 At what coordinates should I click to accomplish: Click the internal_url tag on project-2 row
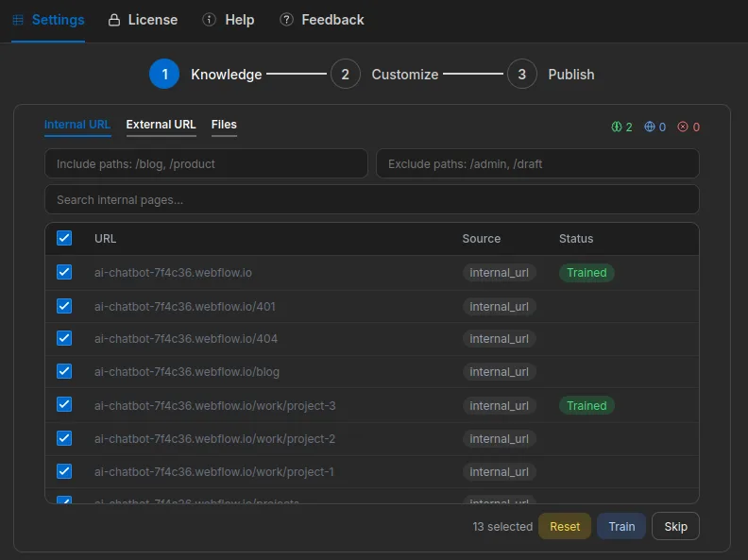499,439
